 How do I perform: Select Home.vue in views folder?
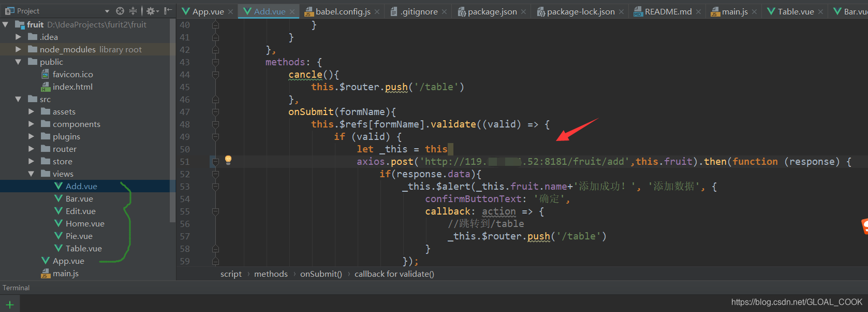point(85,223)
